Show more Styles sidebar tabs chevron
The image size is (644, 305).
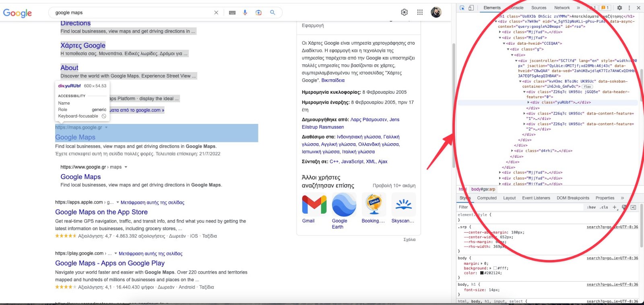622,198
